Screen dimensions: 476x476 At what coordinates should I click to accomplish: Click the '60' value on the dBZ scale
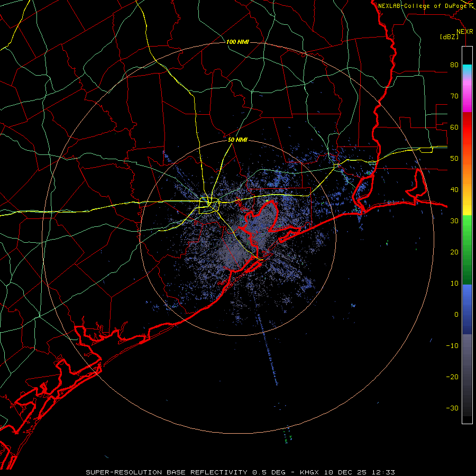click(x=454, y=127)
